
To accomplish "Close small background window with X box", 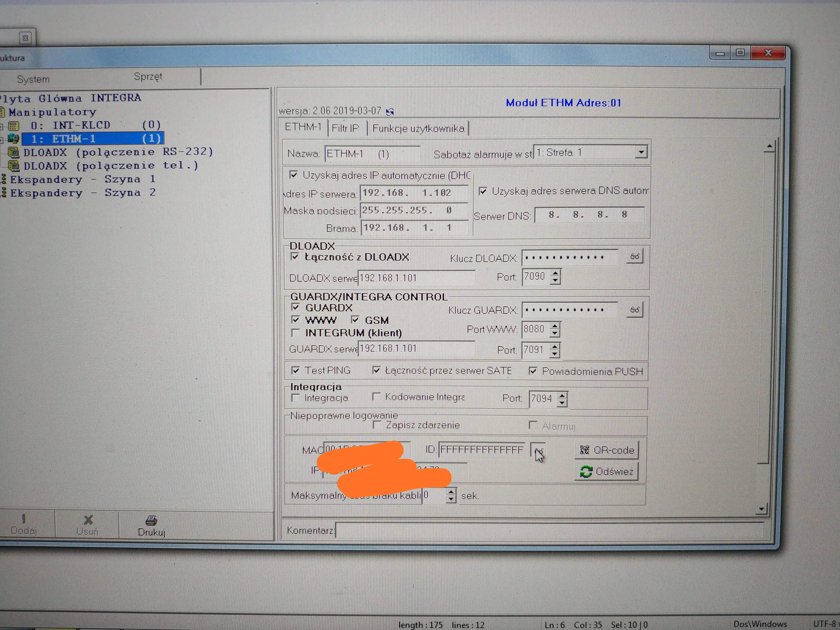I will [x=25, y=38].
